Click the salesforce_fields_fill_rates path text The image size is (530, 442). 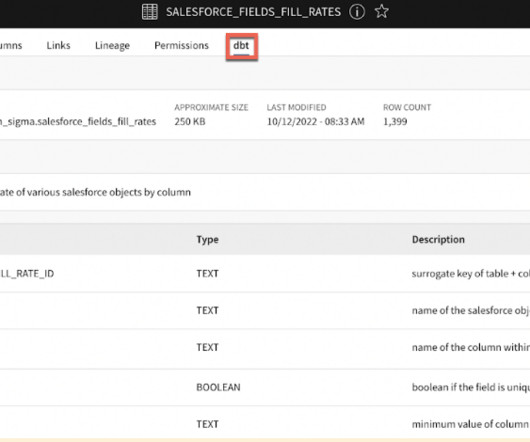(78, 121)
